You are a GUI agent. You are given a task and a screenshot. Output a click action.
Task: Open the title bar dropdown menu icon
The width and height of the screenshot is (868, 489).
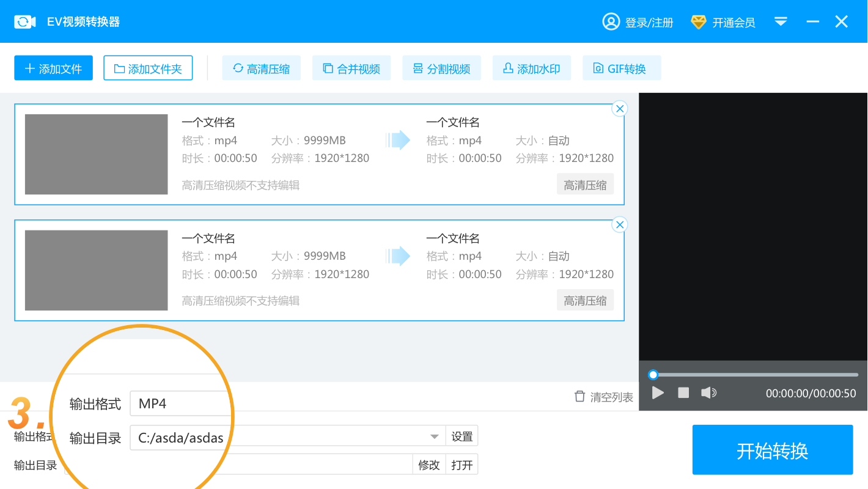click(781, 22)
